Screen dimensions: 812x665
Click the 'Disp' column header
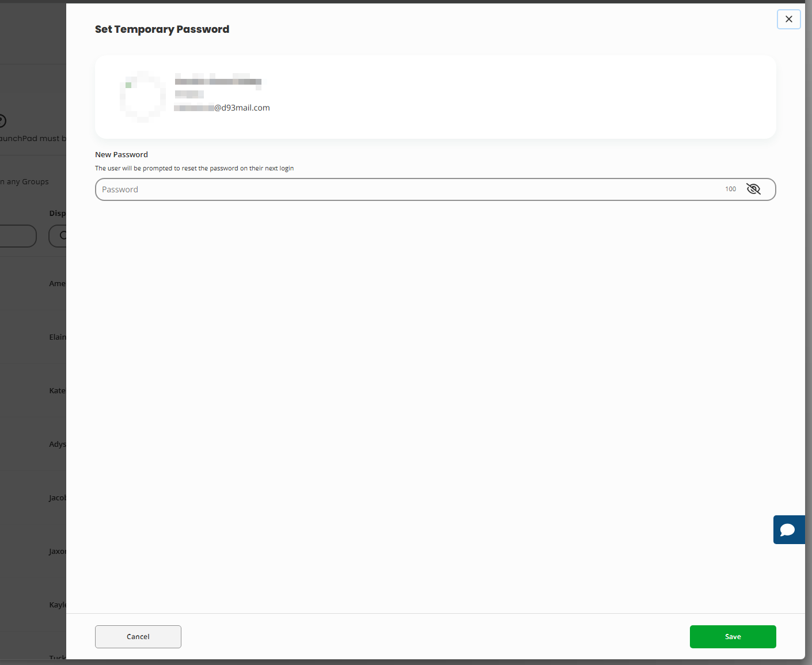click(57, 214)
